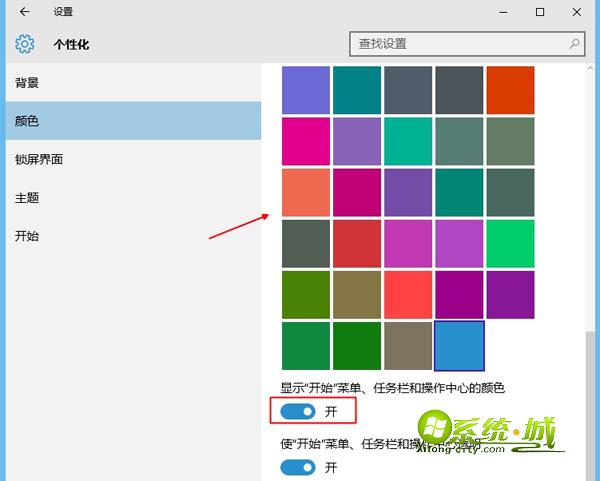Screen dimensions: 600x481
Task: Pick the periwinkle swatch at grid's top-left
Action: click(x=306, y=90)
